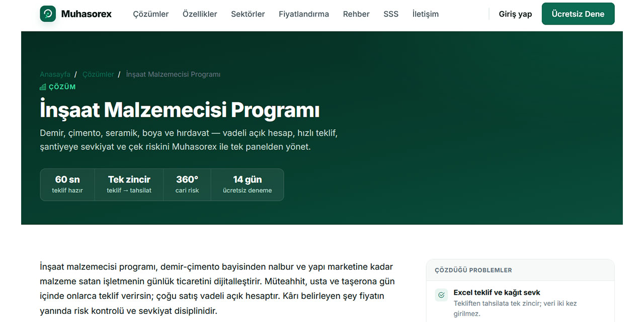This screenshot has height=322, width=644.
Task: Go to Sektörler in navigation
Action: click(x=248, y=14)
